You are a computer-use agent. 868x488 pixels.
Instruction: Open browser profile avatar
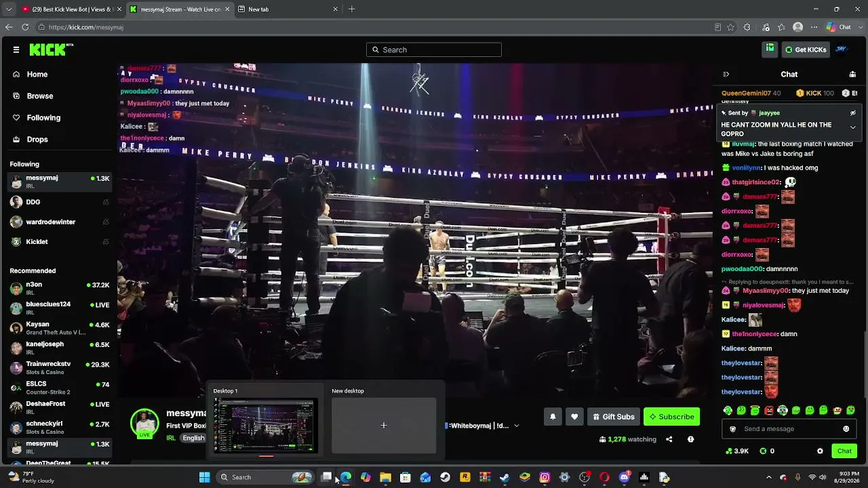[798, 27]
